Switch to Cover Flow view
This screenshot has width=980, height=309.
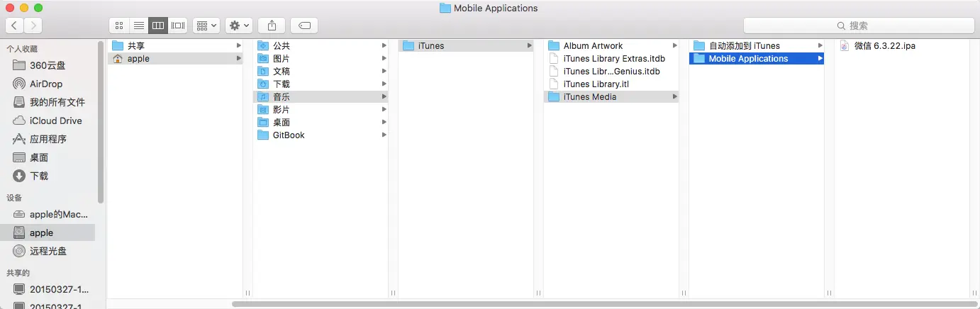(178, 26)
